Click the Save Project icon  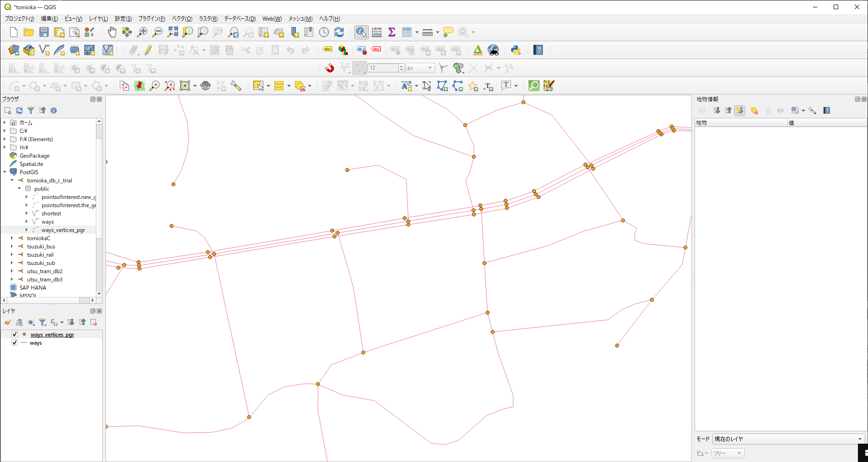point(44,32)
